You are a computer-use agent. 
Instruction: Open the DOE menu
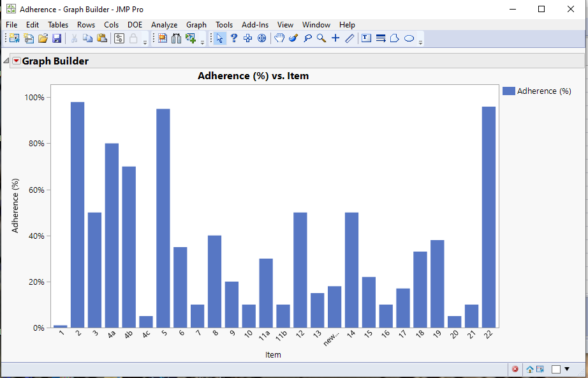tap(135, 25)
